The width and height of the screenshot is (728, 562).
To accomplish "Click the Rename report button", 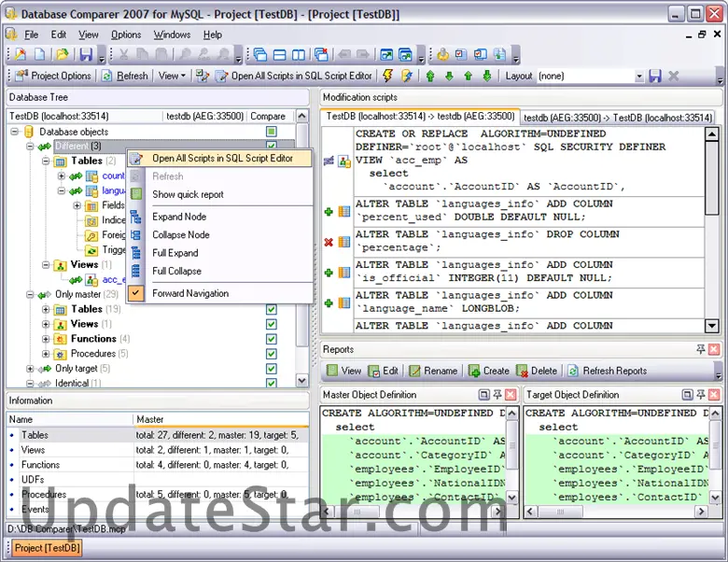I will tap(433, 371).
